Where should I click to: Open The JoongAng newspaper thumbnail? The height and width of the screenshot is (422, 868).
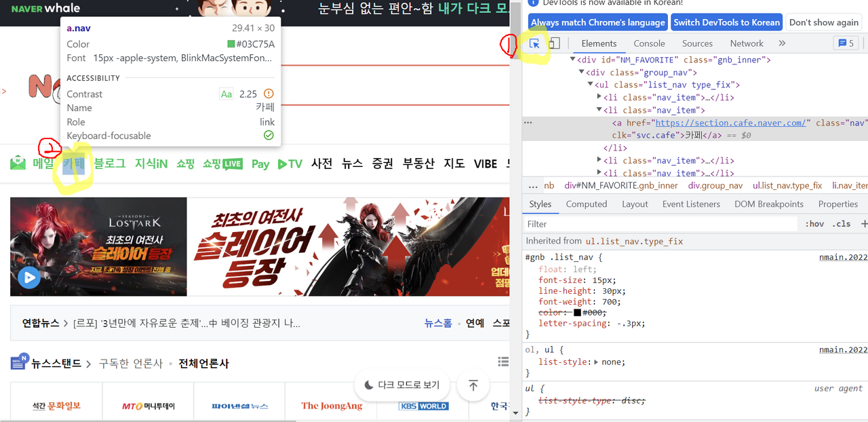pos(332,406)
